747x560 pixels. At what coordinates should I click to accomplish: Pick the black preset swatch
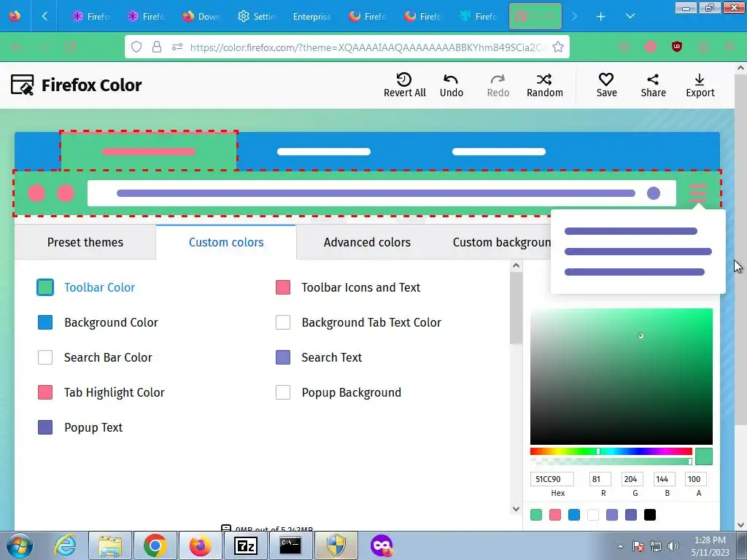[x=650, y=515]
